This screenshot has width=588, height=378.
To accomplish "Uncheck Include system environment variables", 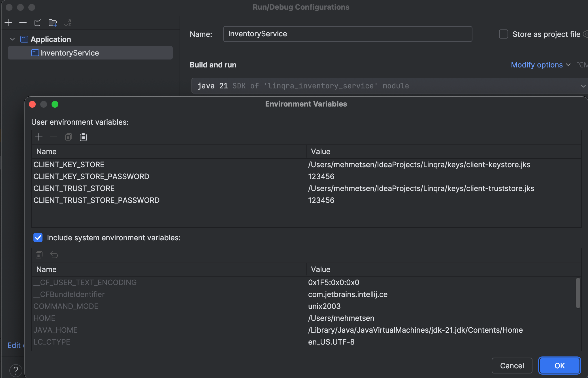I will [x=38, y=237].
